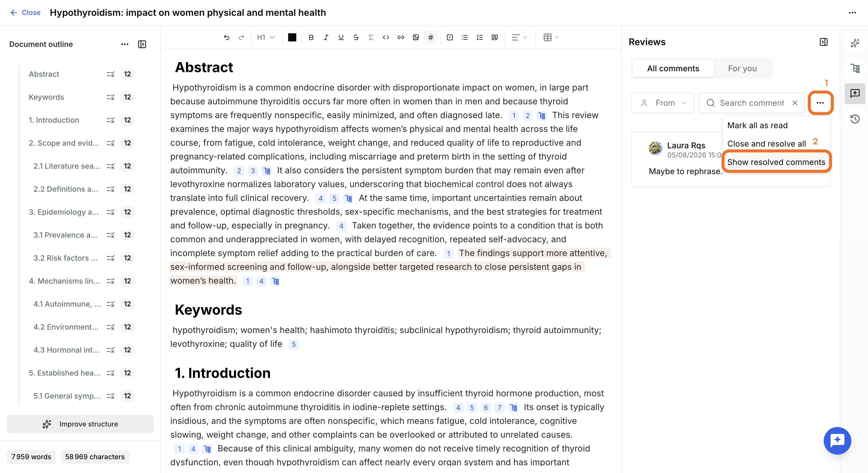This screenshot has height=473, width=868.
Task: Insert a link via toolbar icon
Action: click(401, 37)
